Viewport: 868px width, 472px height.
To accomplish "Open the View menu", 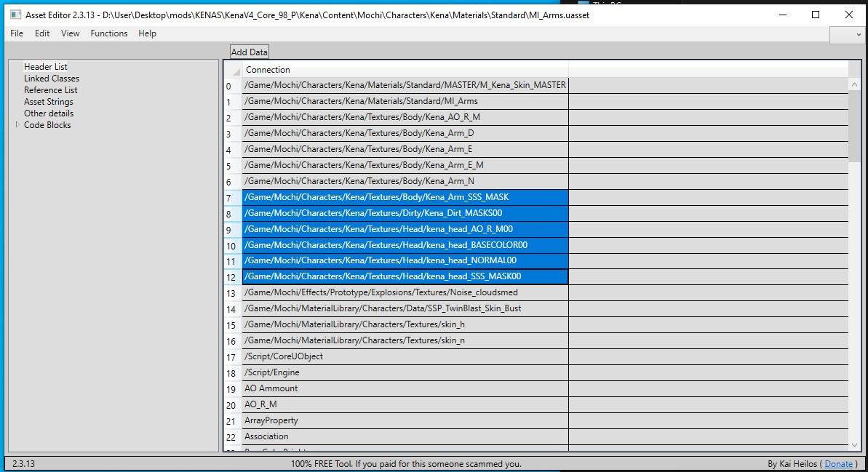I will pyautogui.click(x=71, y=33).
